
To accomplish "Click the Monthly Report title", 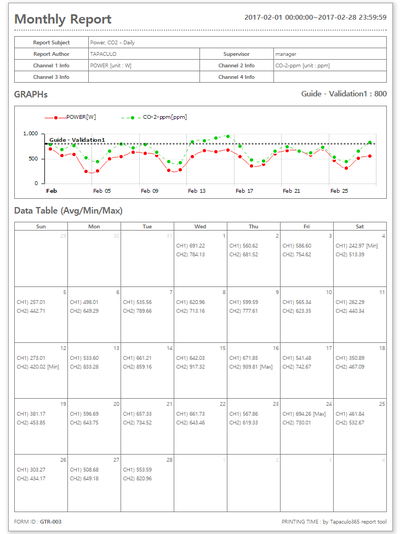I will [x=63, y=19].
